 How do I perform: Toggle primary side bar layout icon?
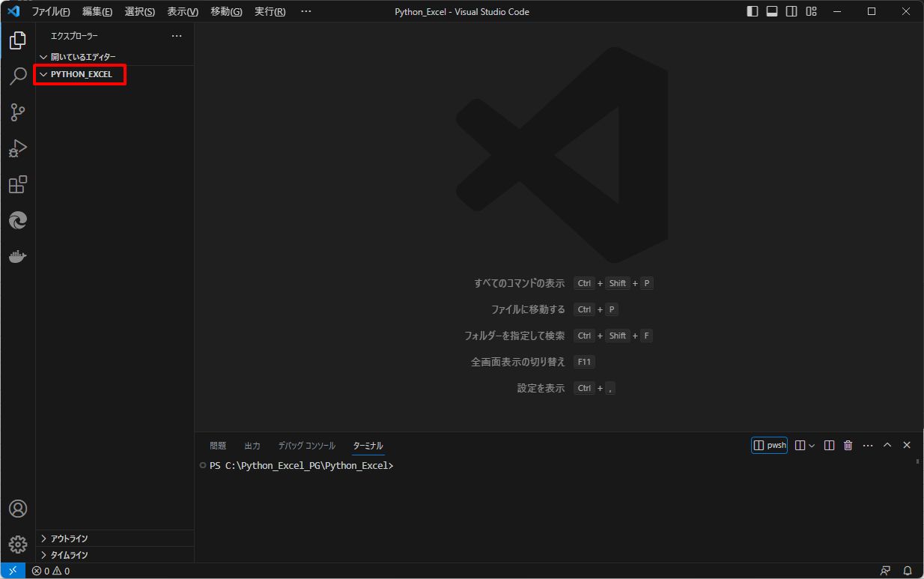(753, 11)
